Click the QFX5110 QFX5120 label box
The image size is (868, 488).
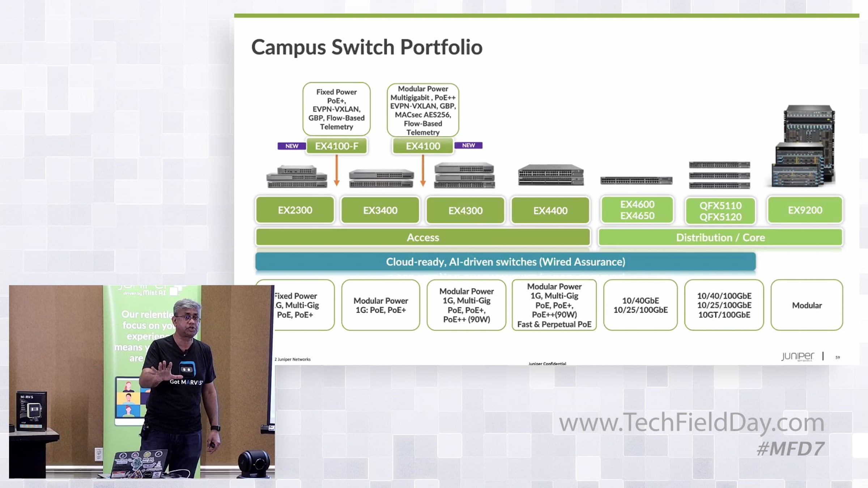pos(720,211)
